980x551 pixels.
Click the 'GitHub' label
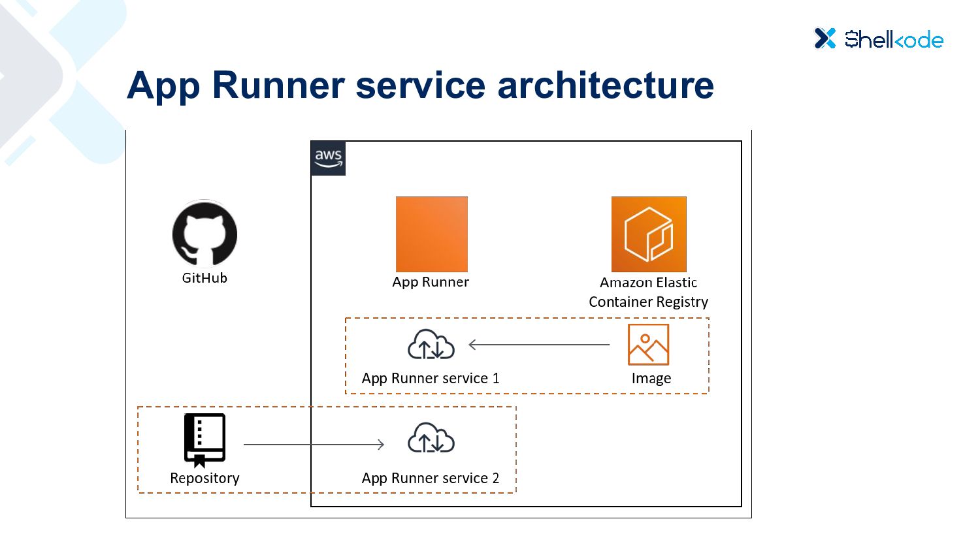204,278
